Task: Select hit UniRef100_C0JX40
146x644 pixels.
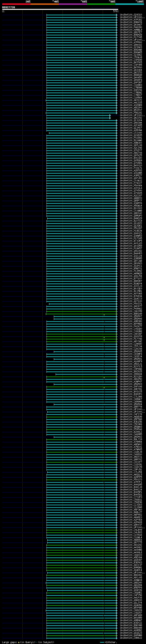Action: (x=131, y=133)
